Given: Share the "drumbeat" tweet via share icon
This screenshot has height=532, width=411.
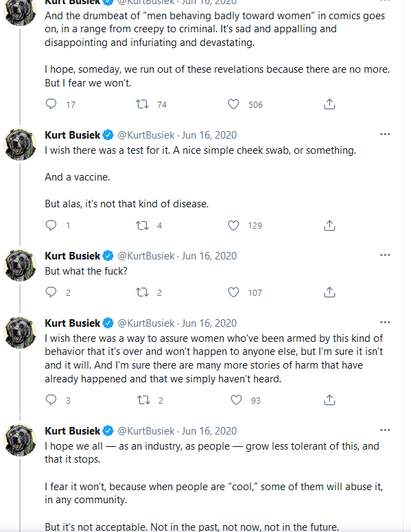Looking at the screenshot, I should [x=329, y=104].
